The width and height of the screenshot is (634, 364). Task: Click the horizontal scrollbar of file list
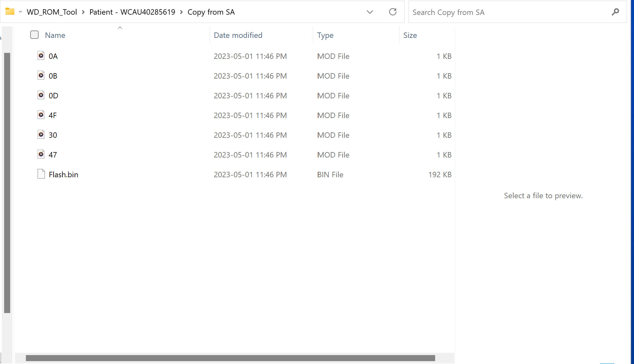(230, 358)
